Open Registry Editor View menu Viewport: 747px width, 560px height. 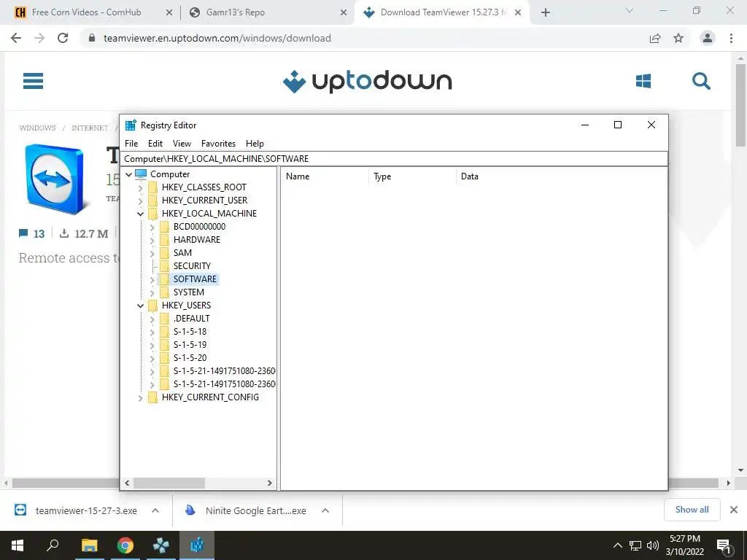[182, 144]
